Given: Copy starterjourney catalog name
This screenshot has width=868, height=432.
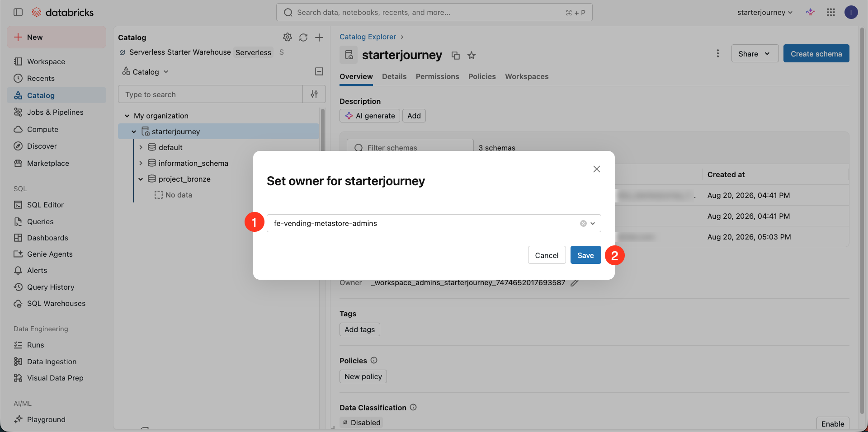Looking at the screenshot, I should 456,55.
